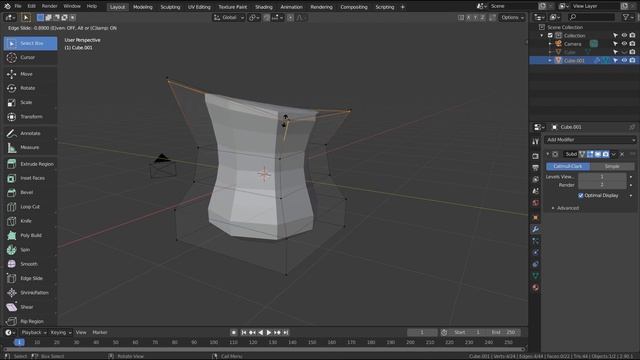The image size is (640, 360).
Task: Open the Render properties tab icon
Action: click(536, 156)
